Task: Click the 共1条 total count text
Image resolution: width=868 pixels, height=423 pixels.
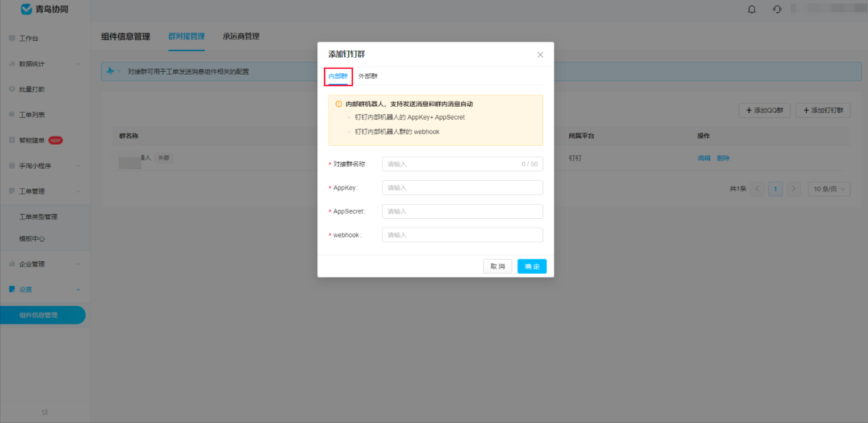Action: pos(738,189)
